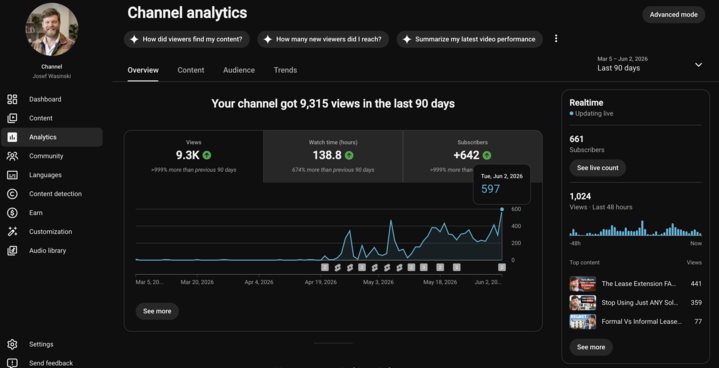
Task: Click the 661 subscribers count
Action: pos(576,139)
